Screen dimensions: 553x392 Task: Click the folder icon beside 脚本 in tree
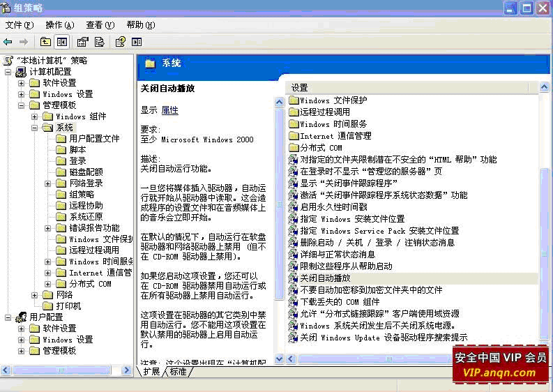[x=61, y=149]
